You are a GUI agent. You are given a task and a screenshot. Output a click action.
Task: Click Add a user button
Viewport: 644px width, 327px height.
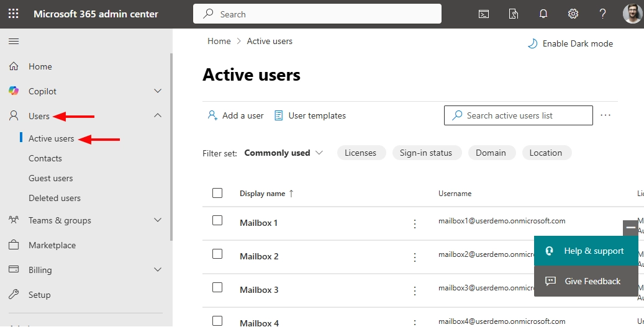[235, 115]
